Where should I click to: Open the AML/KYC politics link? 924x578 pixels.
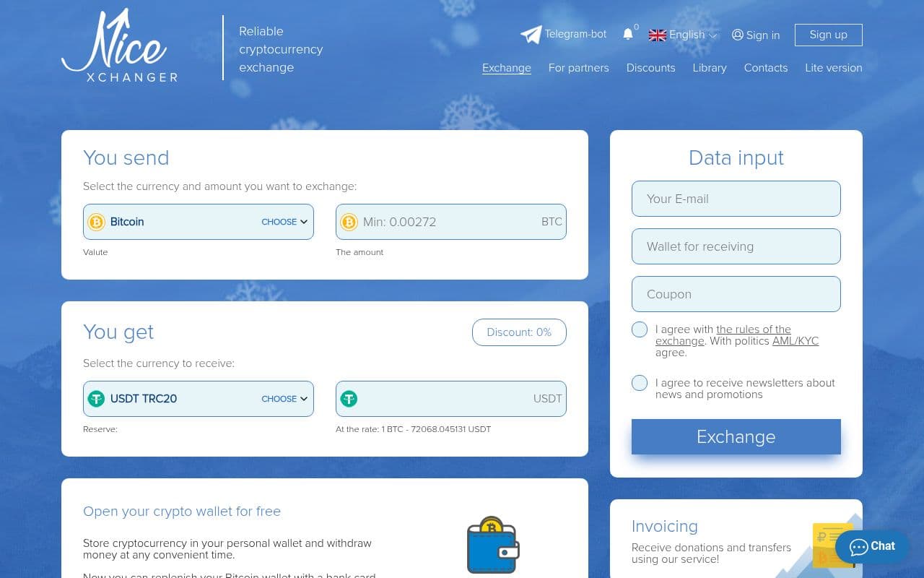point(795,340)
